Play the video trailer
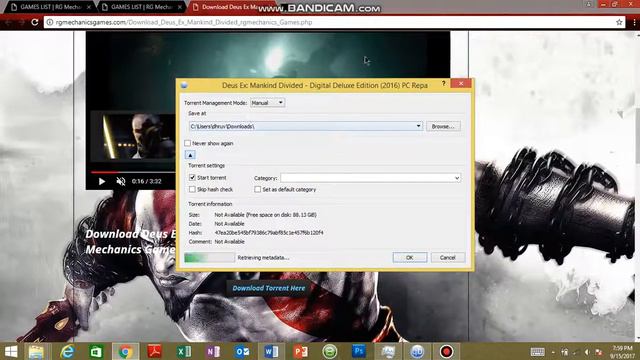The width and height of the screenshot is (640, 360). coord(102,181)
